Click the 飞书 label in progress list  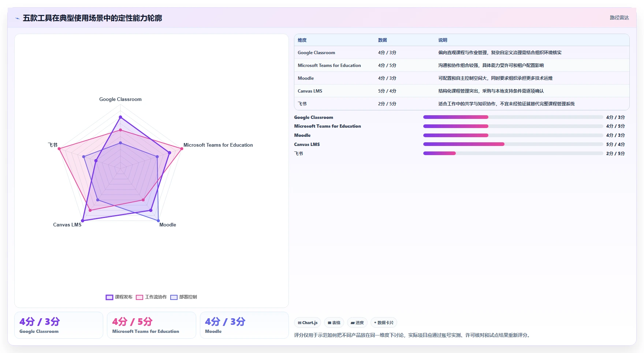pyautogui.click(x=298, y=154)
